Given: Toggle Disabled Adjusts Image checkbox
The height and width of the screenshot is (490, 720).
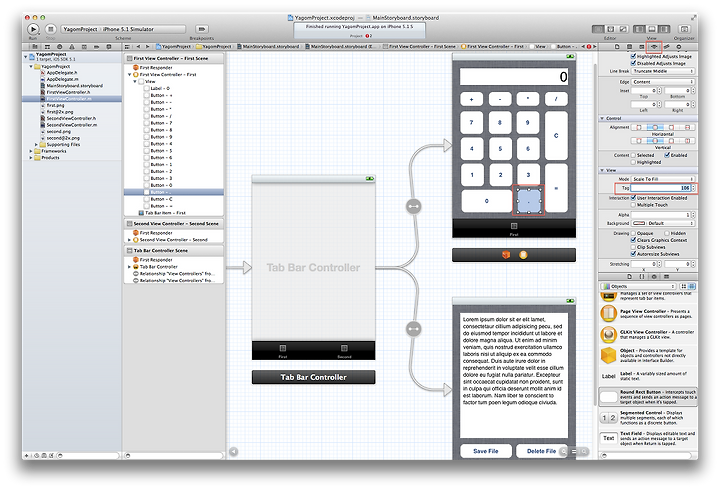Looking at the screenshot, I should point(634,63).
